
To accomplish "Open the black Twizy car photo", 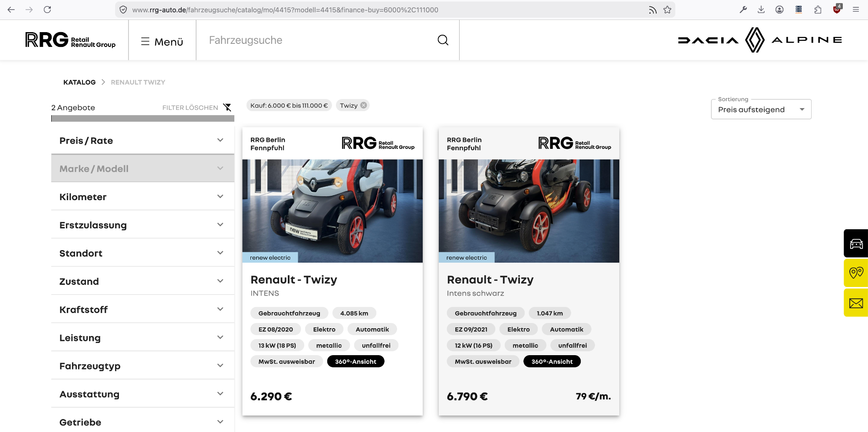I will (x=529, y=211).
